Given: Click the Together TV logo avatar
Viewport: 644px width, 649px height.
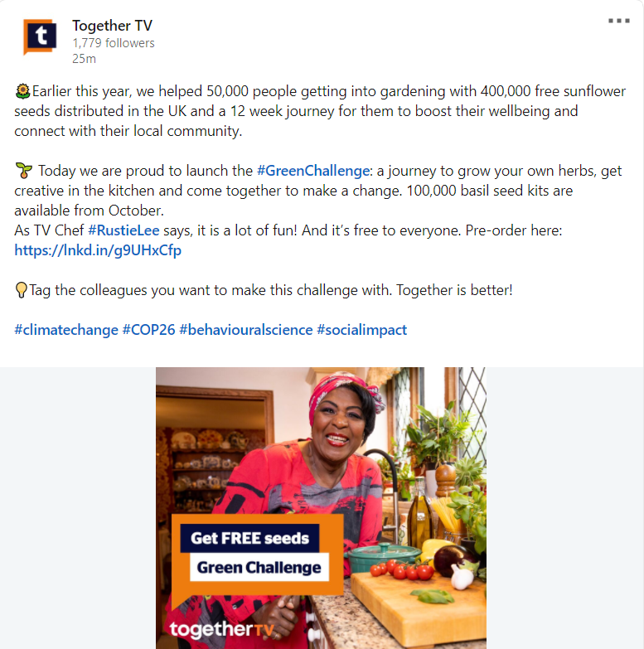Looking at the screenshot, I should click(x=40, y=36).
